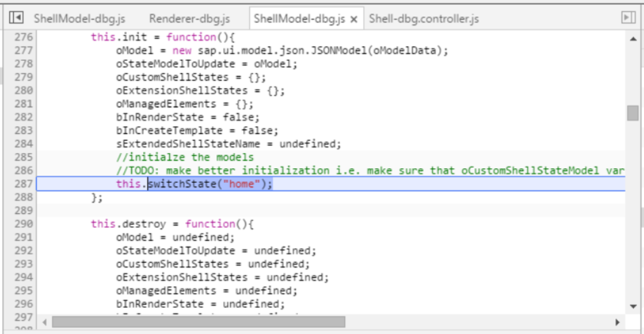Click 'oManagedElements = {};' line
Image resolution: width=644 pixels, height=334 pixels.
[x=185, y=104]
